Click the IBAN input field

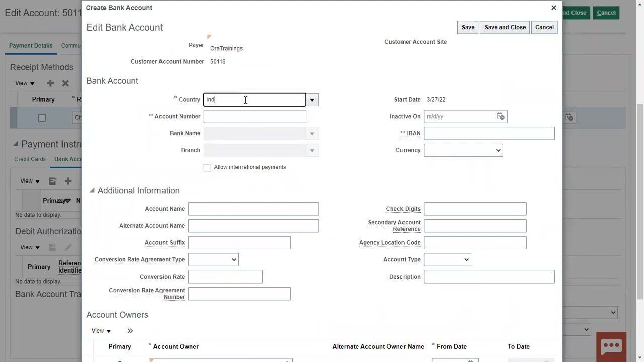(489, 133)
